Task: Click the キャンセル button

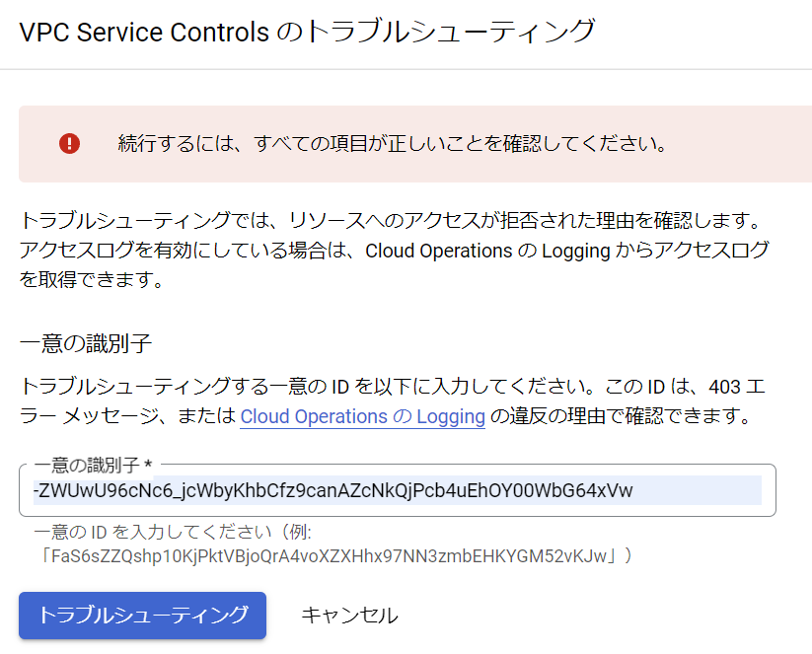Action: click(x=349, y=616)
